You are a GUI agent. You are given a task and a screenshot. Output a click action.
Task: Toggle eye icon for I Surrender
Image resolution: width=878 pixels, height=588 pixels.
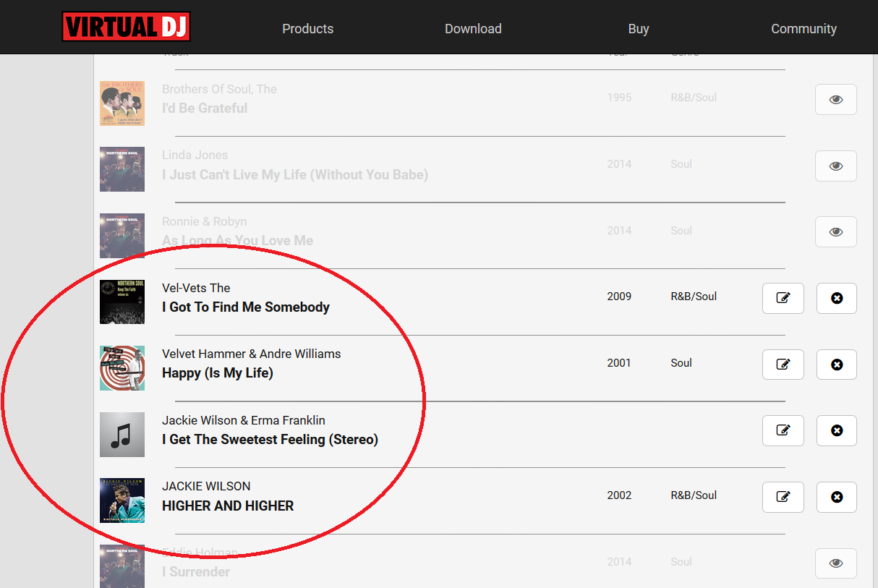tap(836, 564)
